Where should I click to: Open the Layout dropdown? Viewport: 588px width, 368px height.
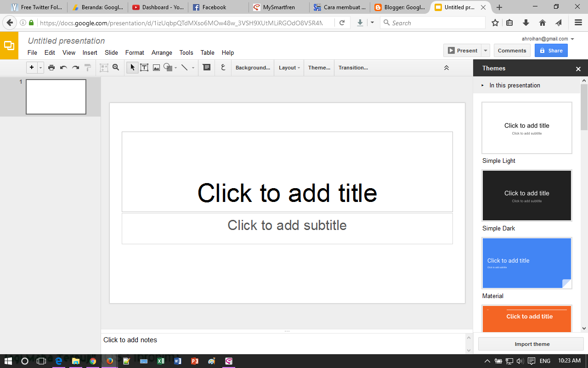pyautogui.click(x=288, y=67)
